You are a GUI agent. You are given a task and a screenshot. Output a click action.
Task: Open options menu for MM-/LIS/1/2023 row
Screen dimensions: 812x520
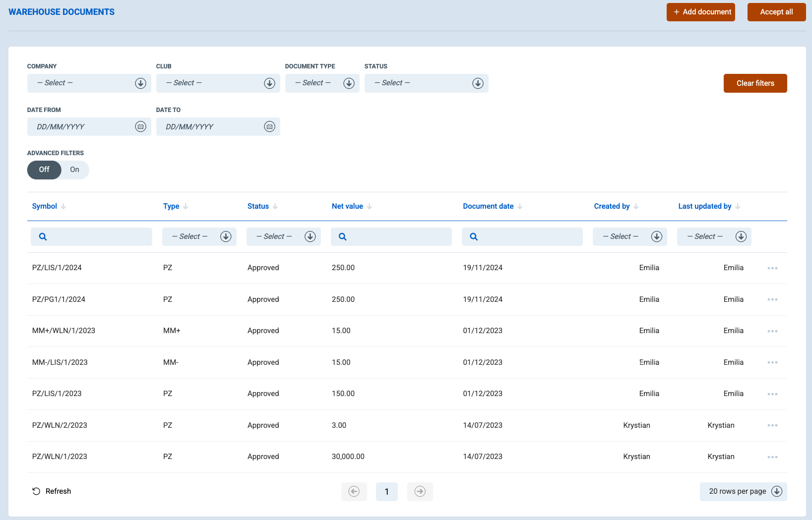[772, 362]
